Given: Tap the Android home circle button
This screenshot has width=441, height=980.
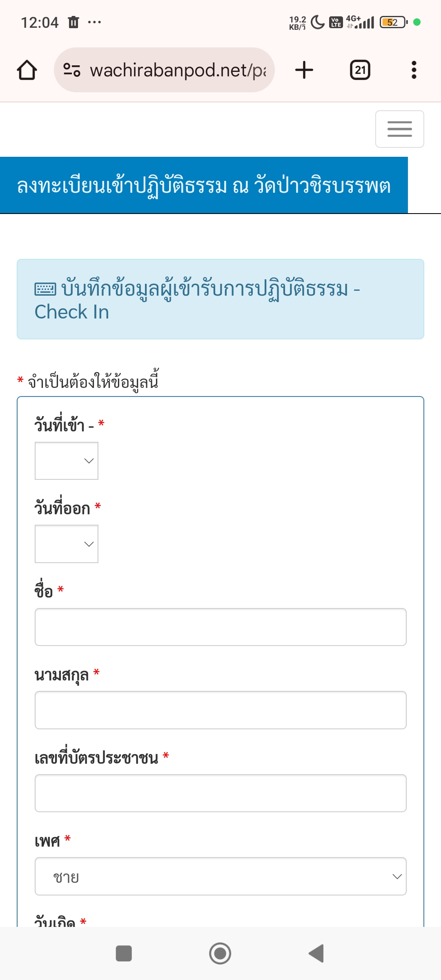Looking at the screenshot, I should (220, 953).
